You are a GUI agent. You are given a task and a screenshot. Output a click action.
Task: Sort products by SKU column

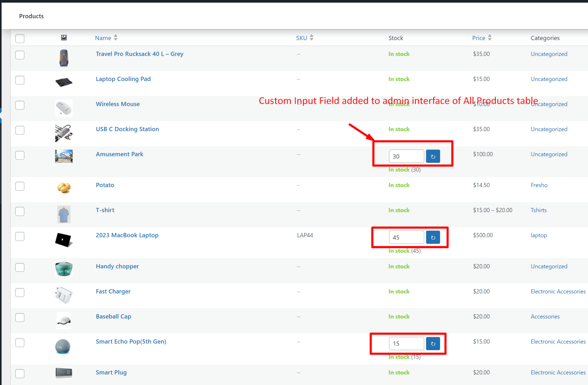coord(302,38)
